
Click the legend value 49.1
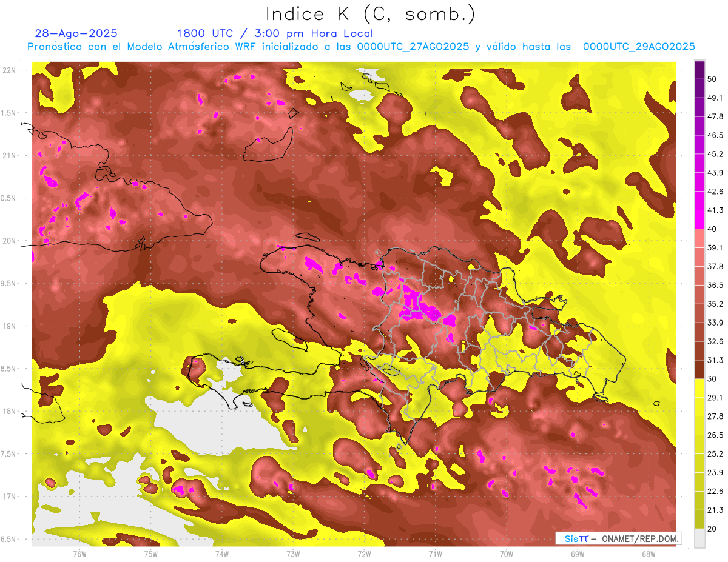[x=715, y=98]
